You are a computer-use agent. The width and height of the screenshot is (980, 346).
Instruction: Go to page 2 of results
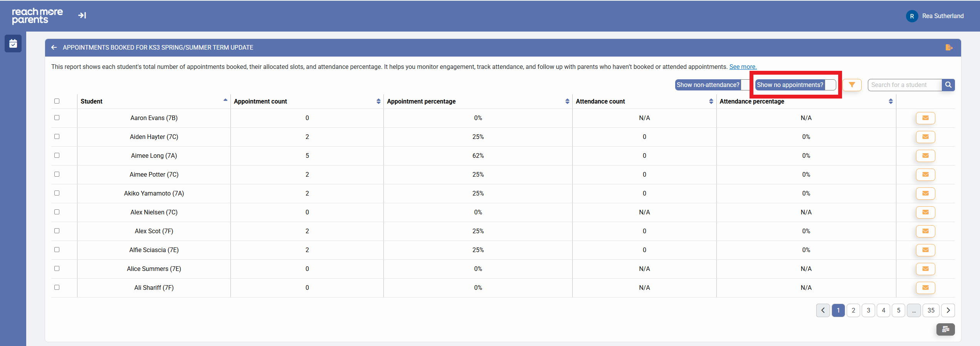(853, 310)
